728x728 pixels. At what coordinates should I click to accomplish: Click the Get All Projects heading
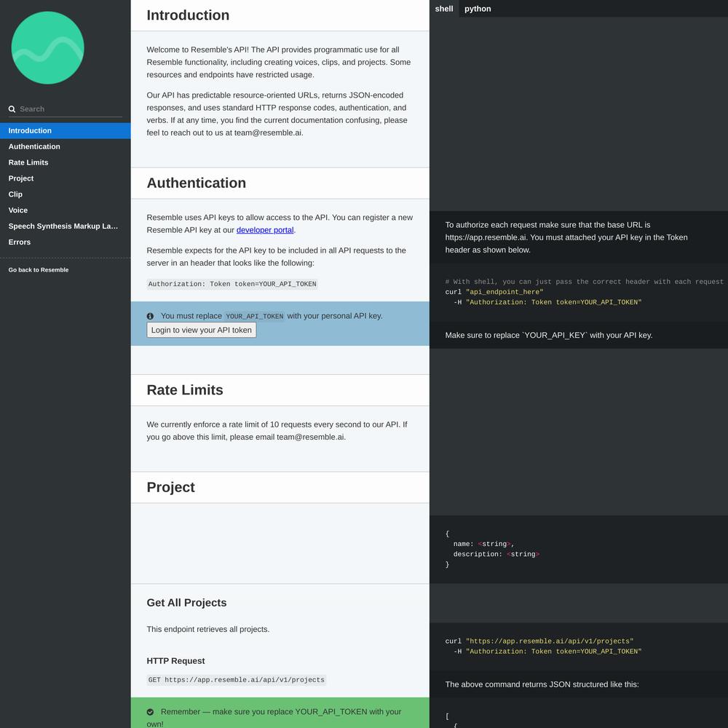[x=186, y=603]
